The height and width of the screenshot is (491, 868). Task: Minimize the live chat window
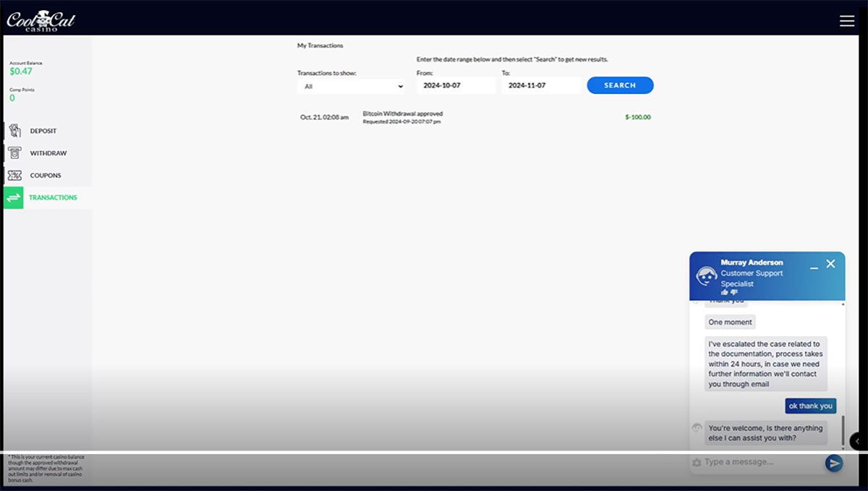pyautogui.click(x=814, y=265)
